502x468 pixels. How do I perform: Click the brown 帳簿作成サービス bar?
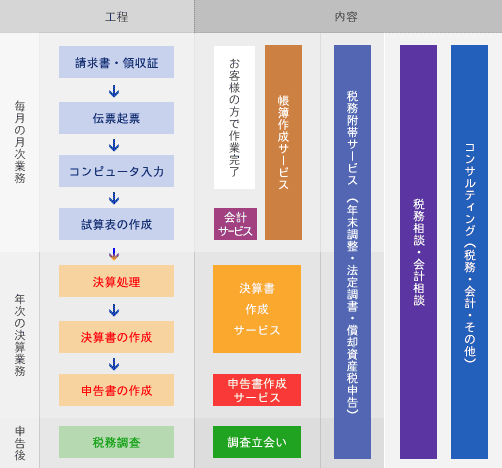pyautogui.click(x=283, y=142)
